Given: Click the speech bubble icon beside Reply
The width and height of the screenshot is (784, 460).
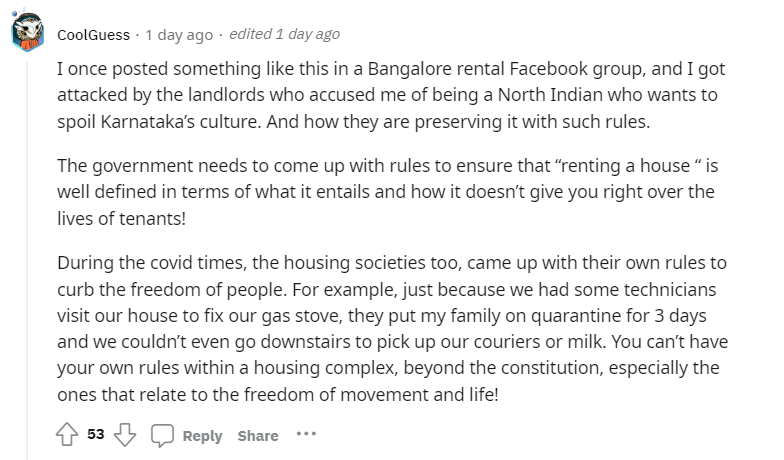Looking at the screenshot, I should [x=162, y=435].
